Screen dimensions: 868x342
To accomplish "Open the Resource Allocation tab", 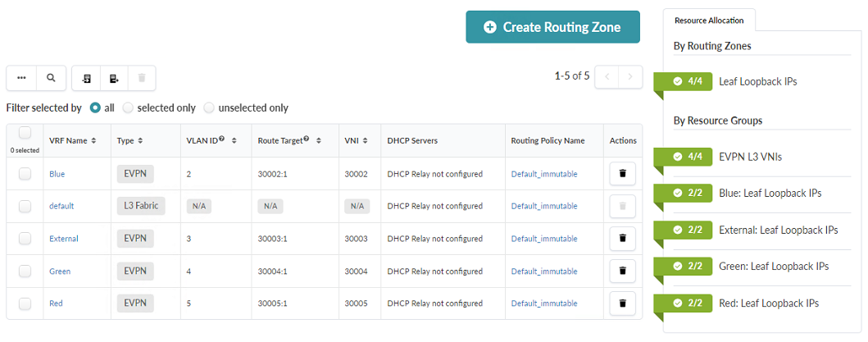I will (x=709, y=21).
